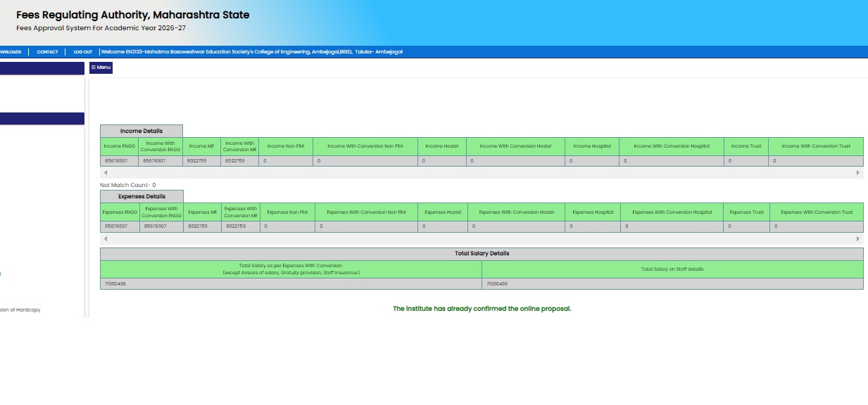Click the Total Salary Details heading
This screenshot has width=868, height=405.
482,254
